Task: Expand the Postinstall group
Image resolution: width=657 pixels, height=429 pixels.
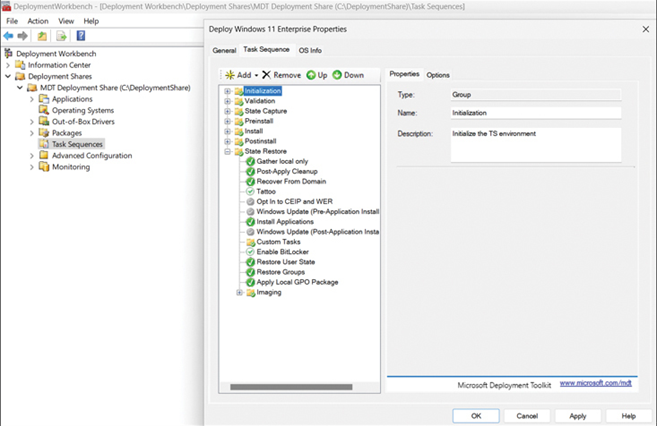Action: point(228,141)
